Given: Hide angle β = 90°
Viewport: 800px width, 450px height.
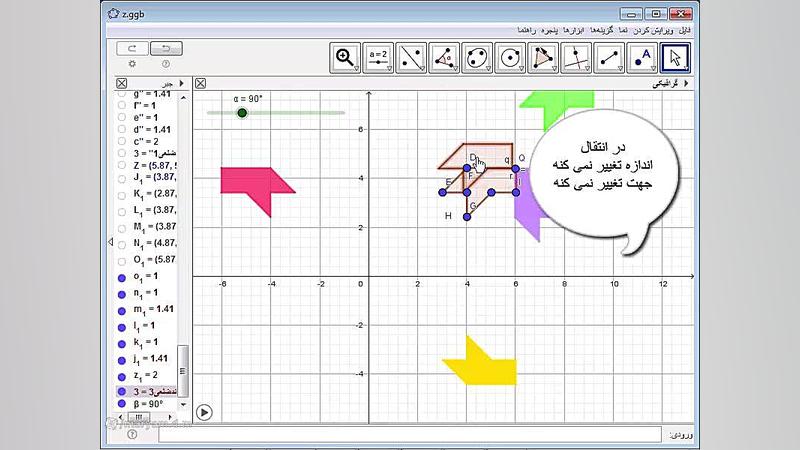Looking at the screenshot, I should (x=121, y=404).
